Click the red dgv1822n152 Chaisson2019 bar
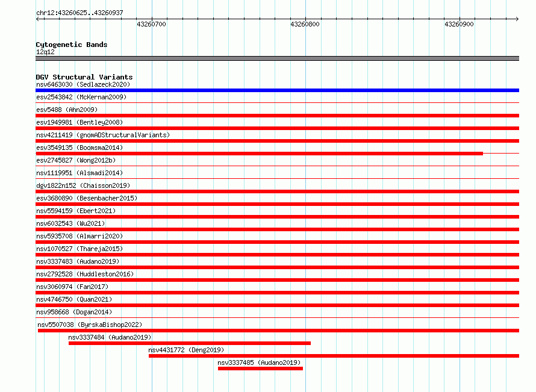 [x=277, y=191]
